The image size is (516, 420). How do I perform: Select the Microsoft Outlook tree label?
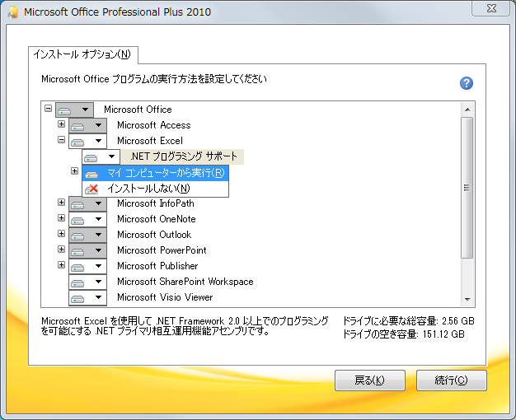[x=154, y=235]
